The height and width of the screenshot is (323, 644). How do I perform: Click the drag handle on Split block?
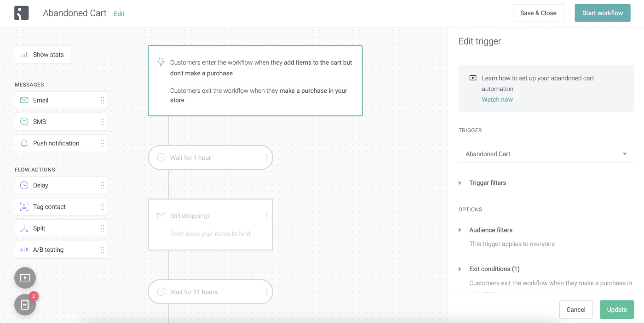(x=102, y=228)
